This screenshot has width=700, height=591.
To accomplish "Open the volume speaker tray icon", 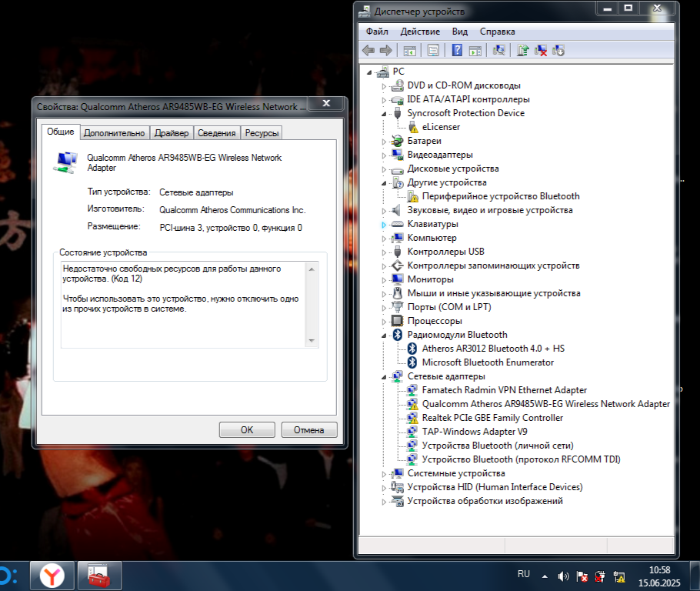I will pyautogui.click(x=563, y=576).
